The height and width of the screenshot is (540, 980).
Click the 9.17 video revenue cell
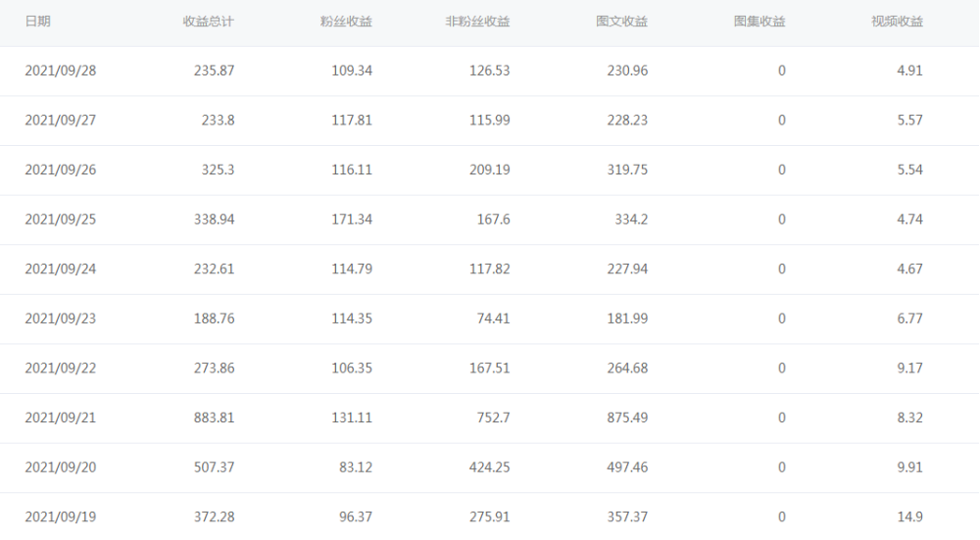(909, 368)
